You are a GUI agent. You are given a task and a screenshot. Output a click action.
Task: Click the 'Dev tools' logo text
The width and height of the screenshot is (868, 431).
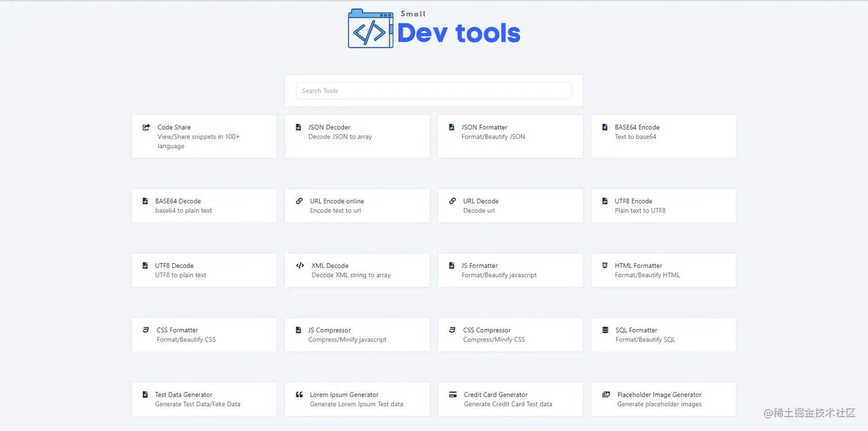(x=459, y=33)
